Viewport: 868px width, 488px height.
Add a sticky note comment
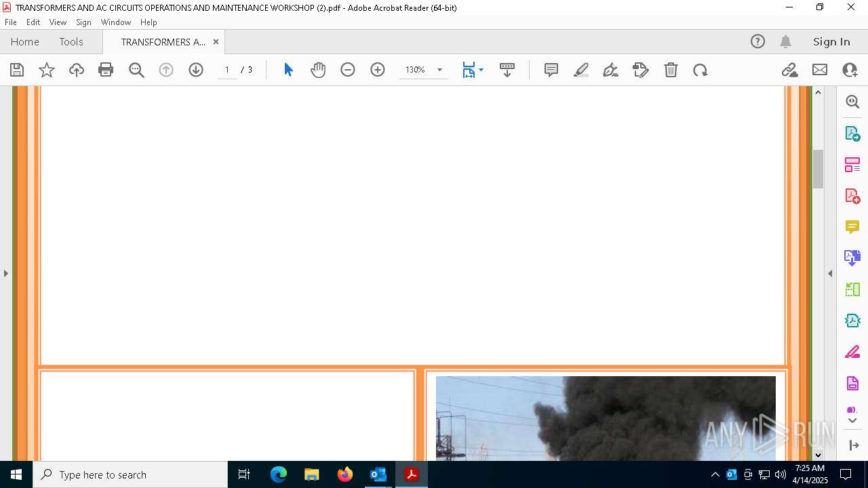551,70
